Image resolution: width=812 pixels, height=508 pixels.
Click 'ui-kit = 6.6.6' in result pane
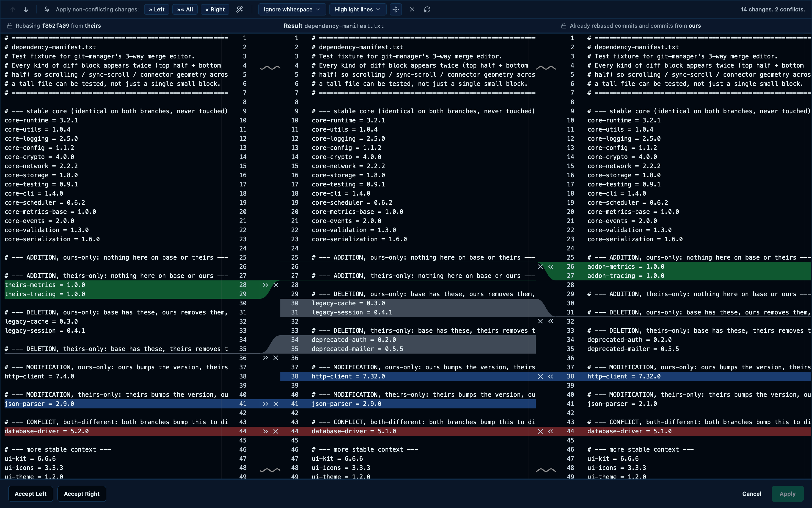(x=337, y=459)
